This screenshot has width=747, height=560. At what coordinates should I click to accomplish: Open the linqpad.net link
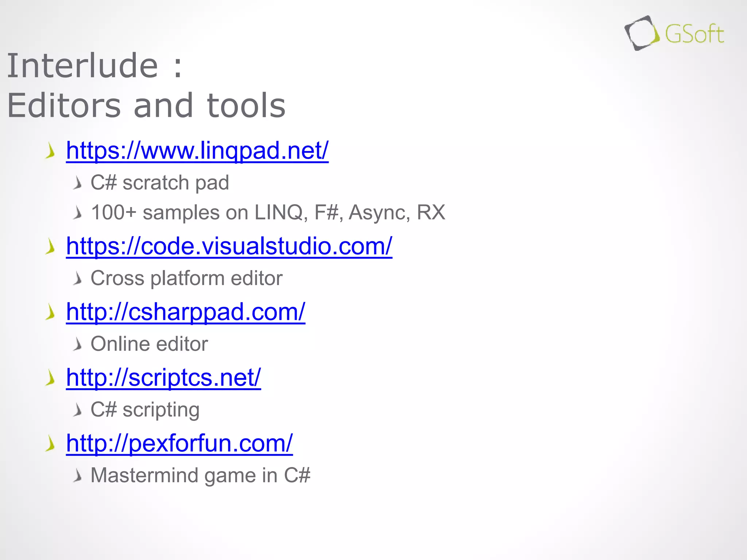(x=197, y=150)
